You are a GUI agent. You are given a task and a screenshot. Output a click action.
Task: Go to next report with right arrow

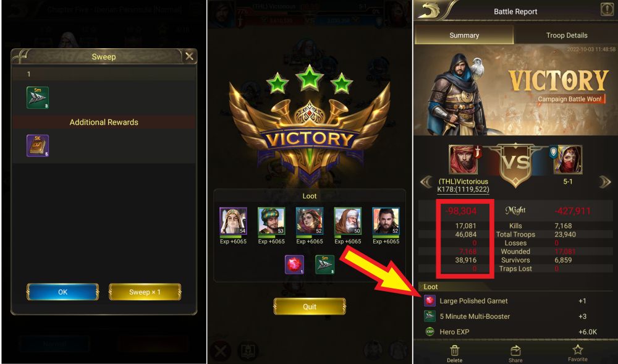coord(605,182)
